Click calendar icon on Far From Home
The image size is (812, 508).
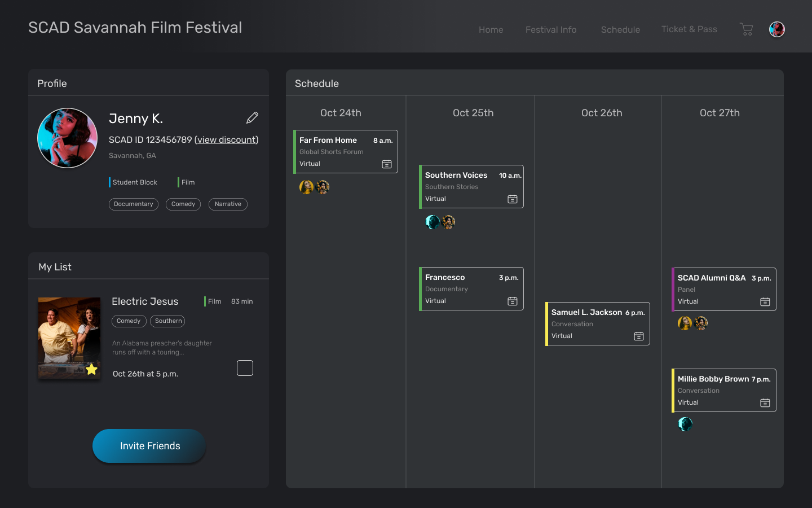click(387, 164)
